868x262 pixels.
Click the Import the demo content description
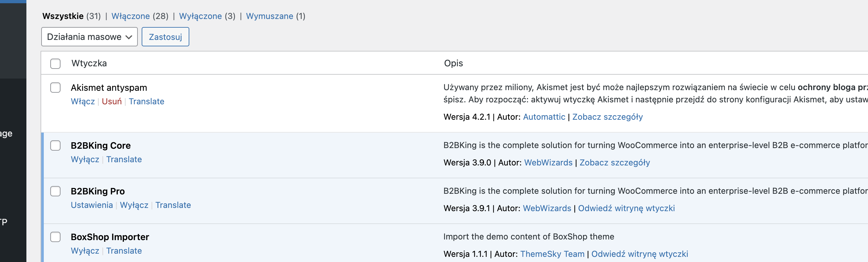tap(529, 237)
